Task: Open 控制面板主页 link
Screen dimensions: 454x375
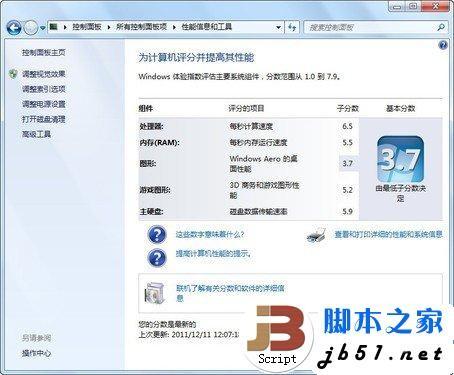Action: coord(44,53)
